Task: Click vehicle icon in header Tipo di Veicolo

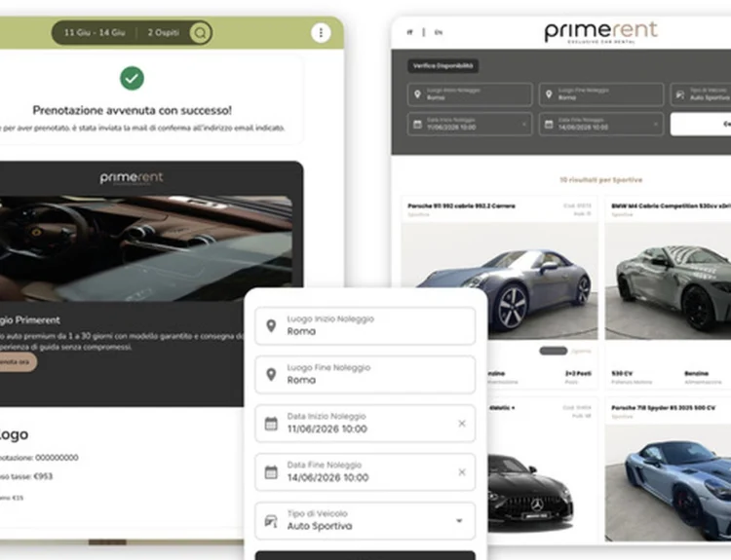Action: (680, 94)
